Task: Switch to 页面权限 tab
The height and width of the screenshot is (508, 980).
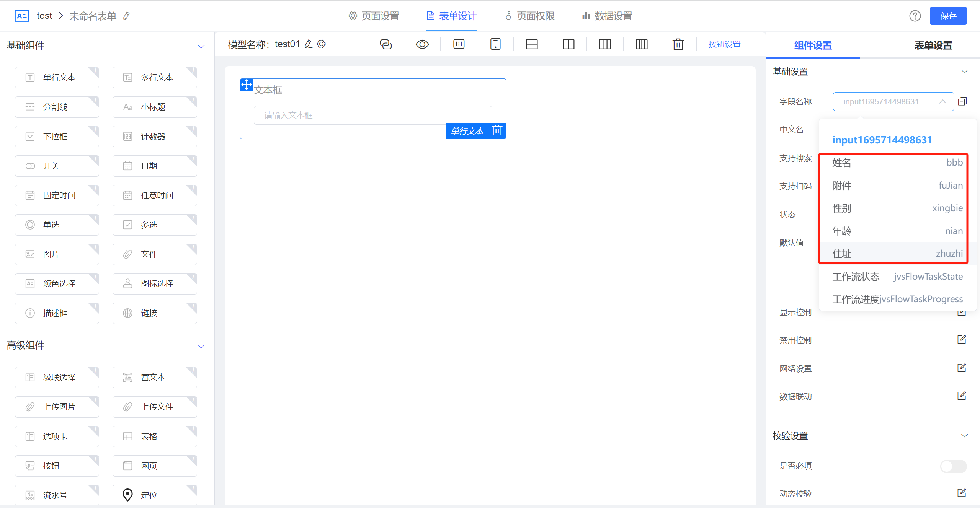Action: [x=530, y=16]
